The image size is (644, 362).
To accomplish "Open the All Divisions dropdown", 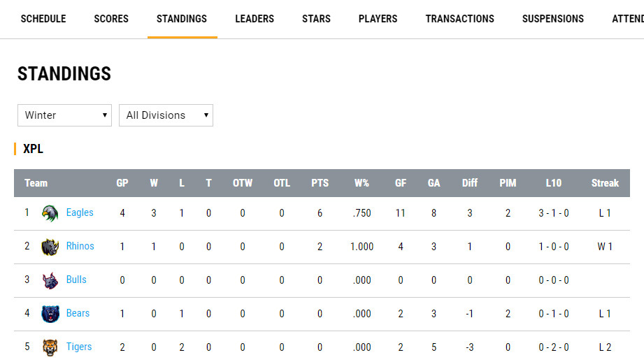I will [x=166, y=115].
